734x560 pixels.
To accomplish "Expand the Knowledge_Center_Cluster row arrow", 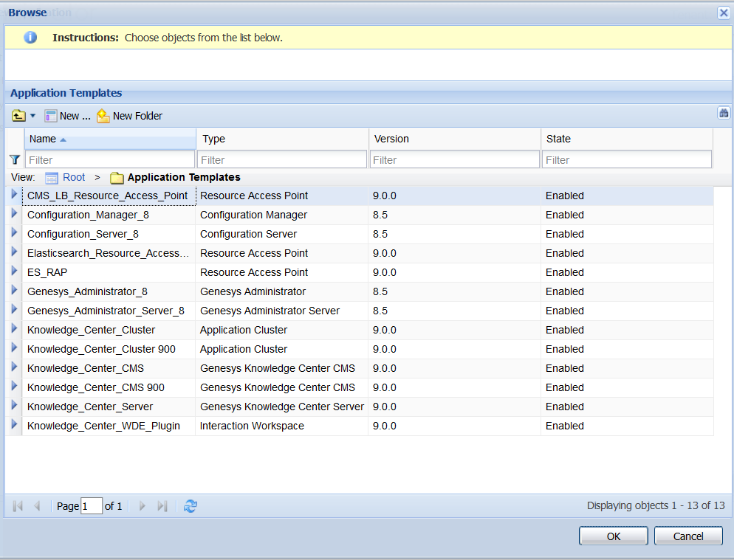I will point(14,328).
